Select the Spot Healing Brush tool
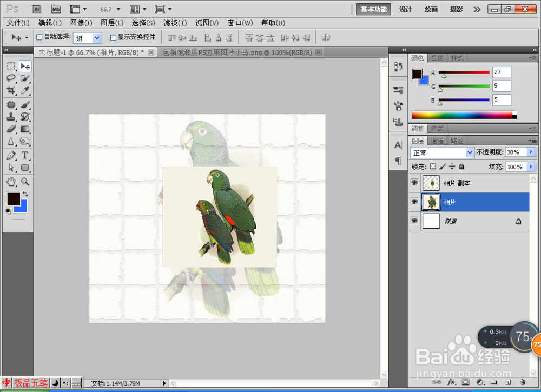Screen dimensions: 541x392 (11, 104)
